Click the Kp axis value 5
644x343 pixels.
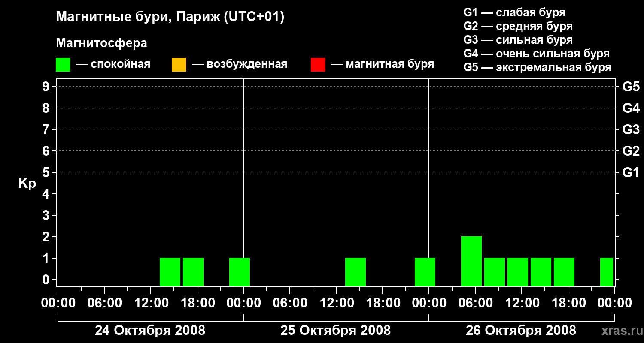(x=46, y=172)
